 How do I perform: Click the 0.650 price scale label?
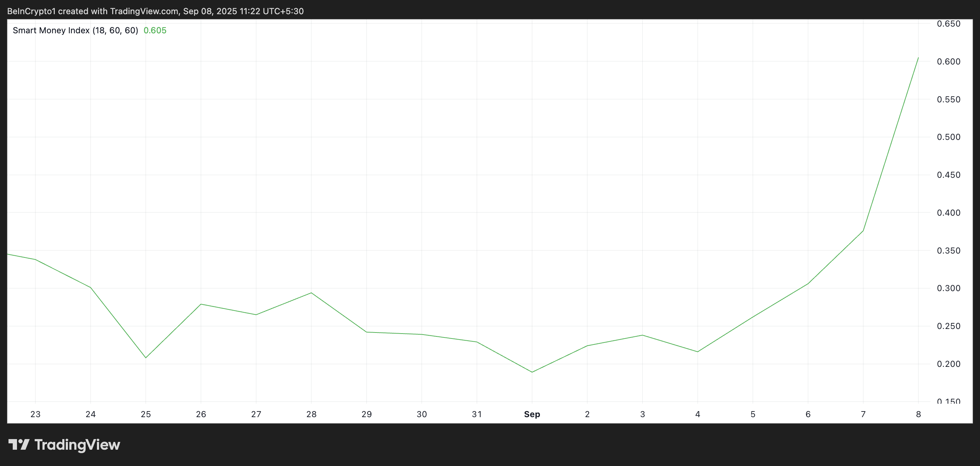[949, 24]
